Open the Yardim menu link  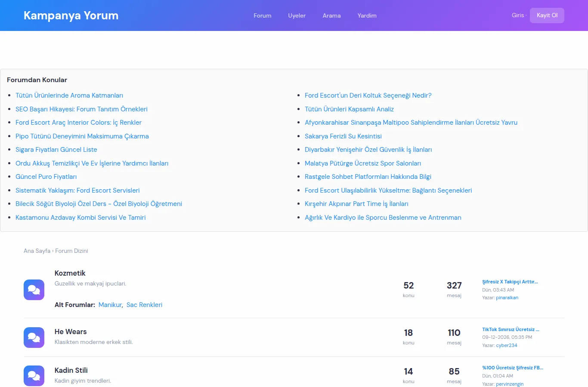[367, 15]
